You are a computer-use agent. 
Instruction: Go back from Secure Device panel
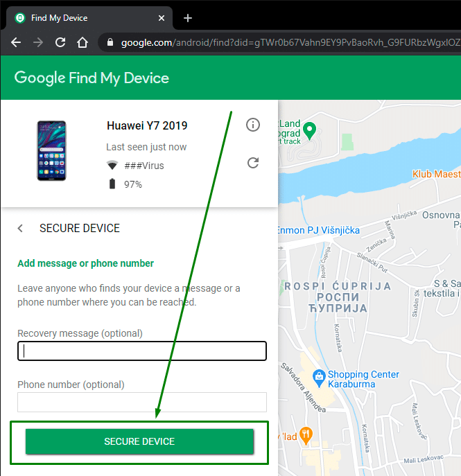click(x=20, y=228)
